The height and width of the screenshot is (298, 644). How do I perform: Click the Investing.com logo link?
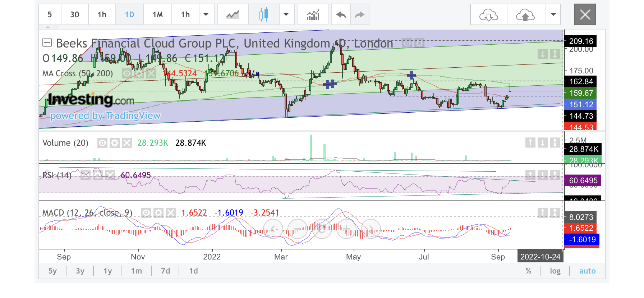(91, 100)
